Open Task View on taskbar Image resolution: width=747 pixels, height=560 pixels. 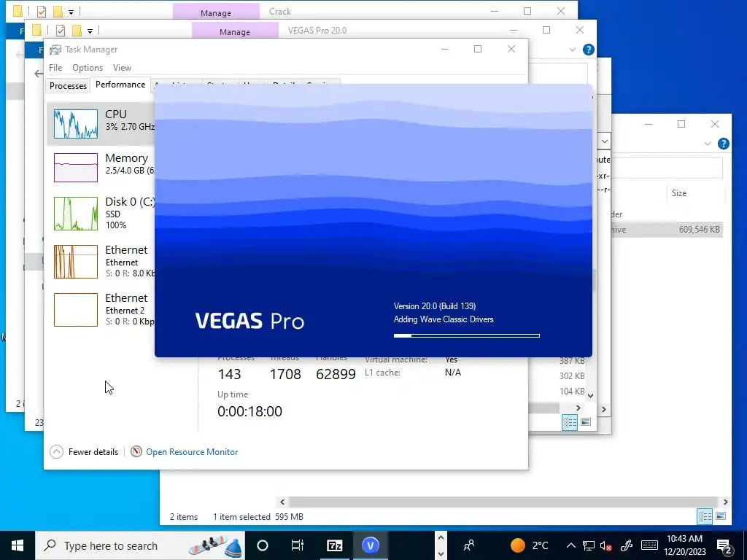click(x=298, y=545)
